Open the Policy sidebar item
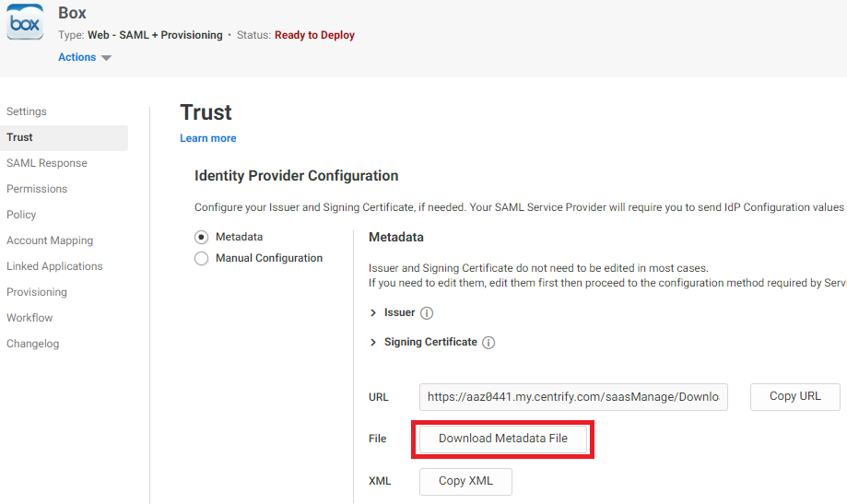The image size is (847, 504). click(21, 215)
